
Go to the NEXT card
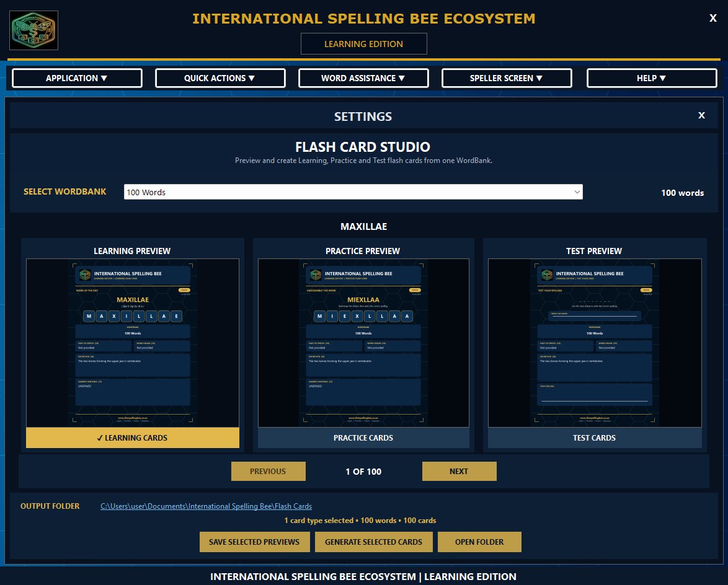[x=459, y=471]
